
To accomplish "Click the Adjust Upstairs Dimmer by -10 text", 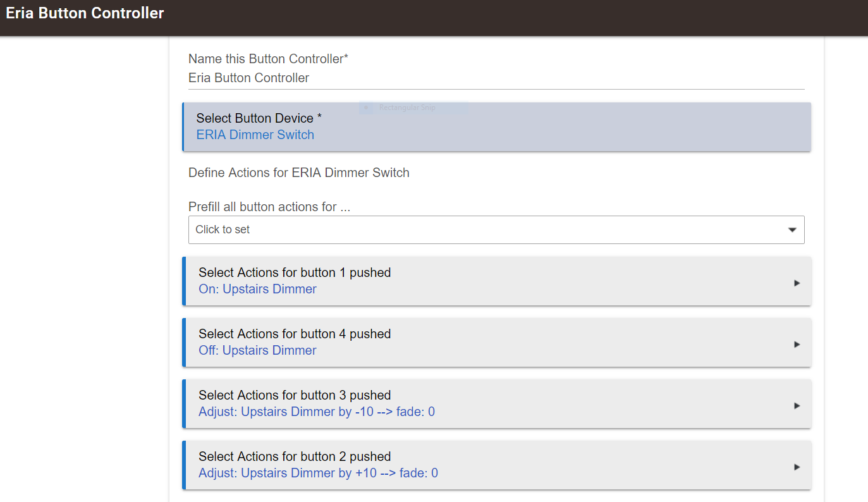I will click(x=317, y=412).
